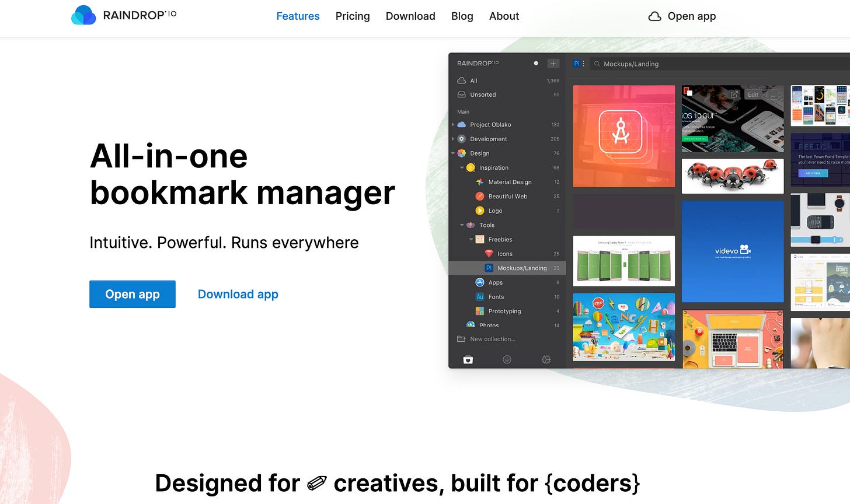Click the yellow Inspiration bulb icon
The width and height of the screenshot is (850, 504).
(471, 167)
